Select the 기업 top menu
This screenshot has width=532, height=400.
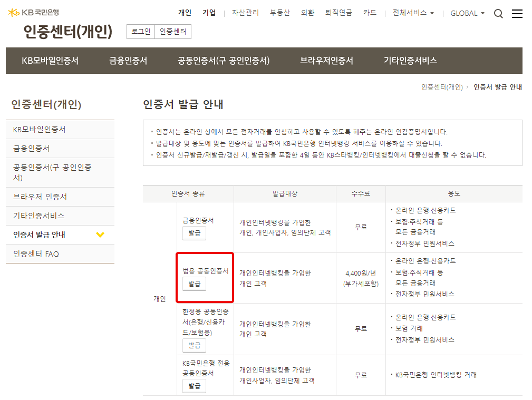pos(209,13)
